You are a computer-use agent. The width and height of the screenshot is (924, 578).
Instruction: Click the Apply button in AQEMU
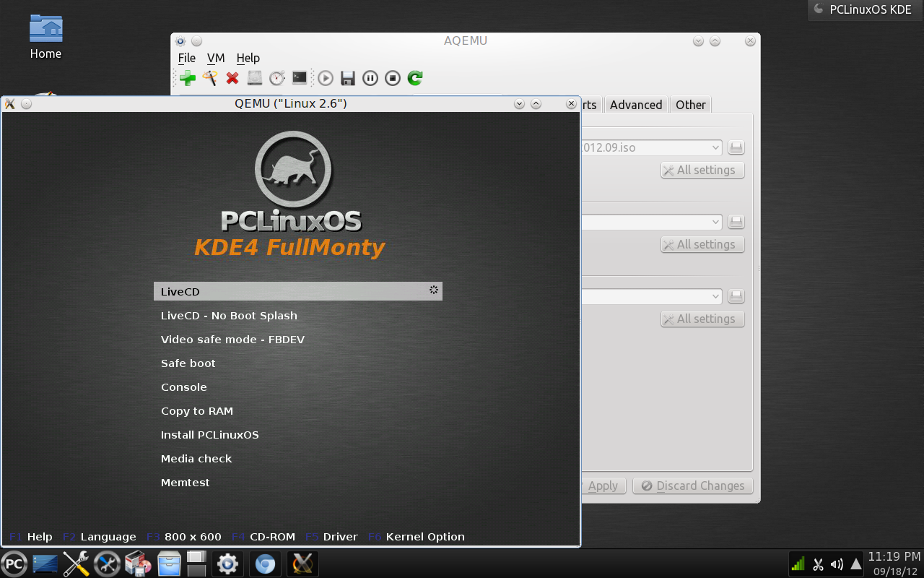pos(603,486)
